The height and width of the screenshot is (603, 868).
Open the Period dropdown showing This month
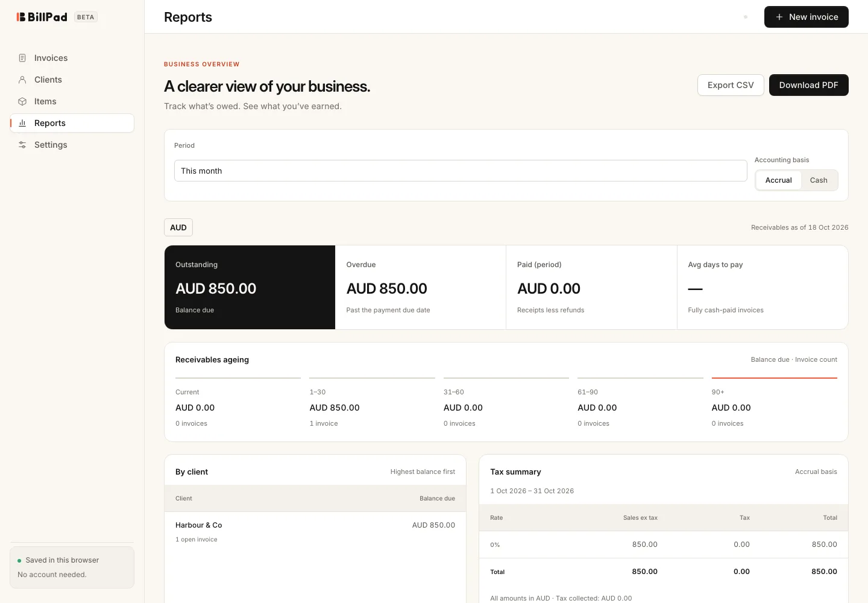coord(461,171)
